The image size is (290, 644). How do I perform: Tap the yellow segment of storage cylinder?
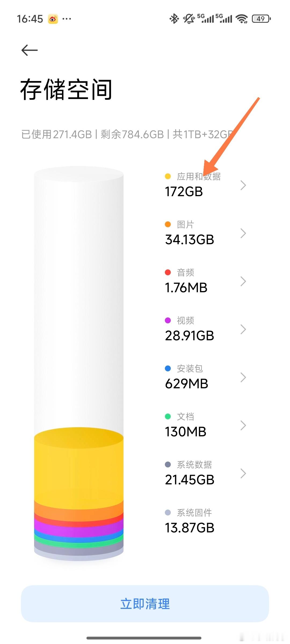[79, 472]
